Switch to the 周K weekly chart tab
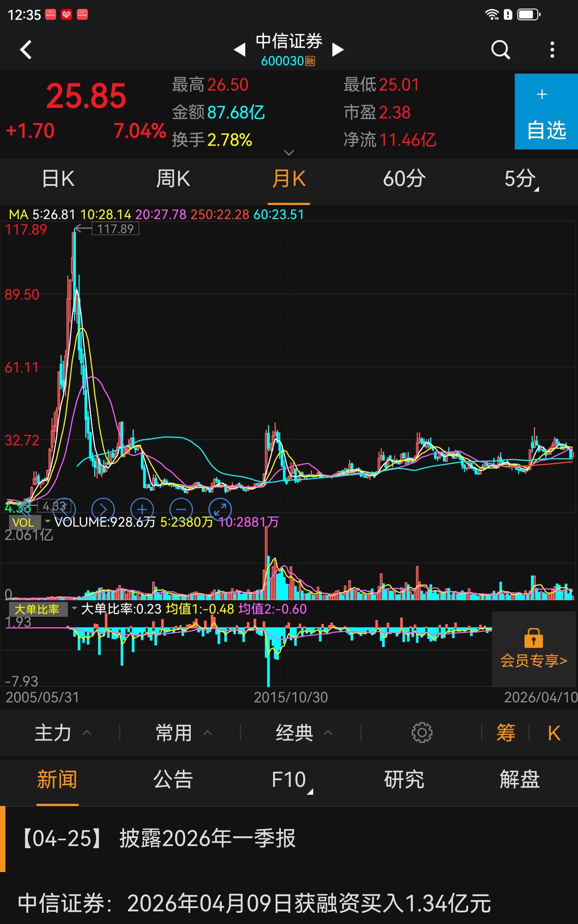Image resolution: width=578 pixels, height=924 pixels. pos(173,179)
